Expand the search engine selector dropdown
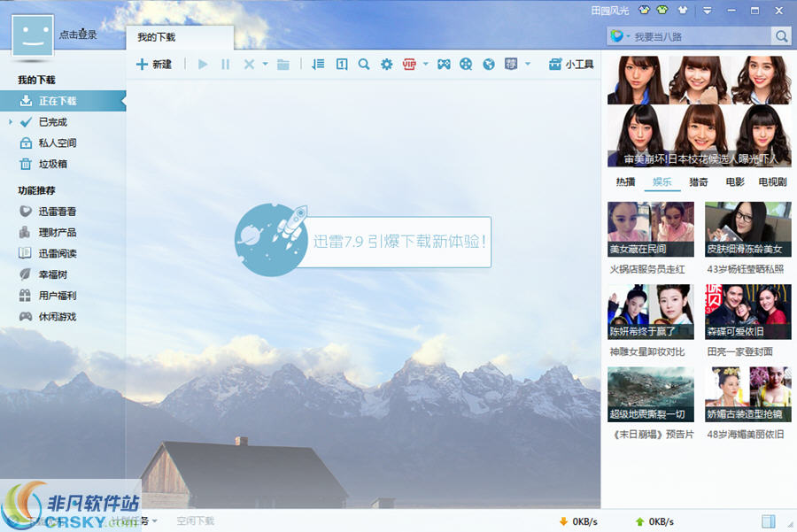 tap(628, 36)
